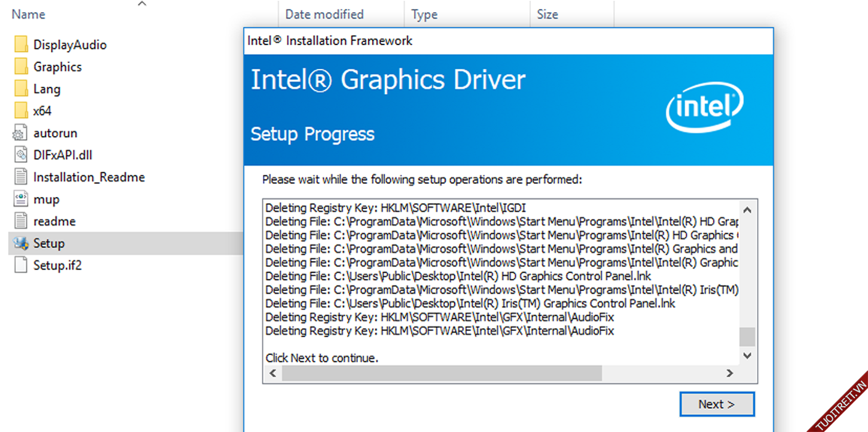The height and width of the screenshot is (432, 868).
Task: Click the Setup application icon
Action: [x=21, y=244]
